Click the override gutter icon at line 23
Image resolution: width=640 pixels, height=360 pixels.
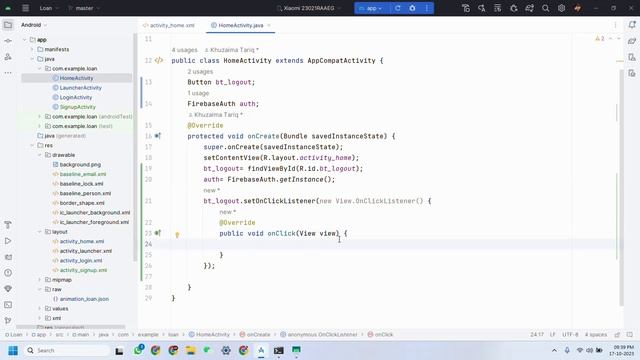coord(158,233)
